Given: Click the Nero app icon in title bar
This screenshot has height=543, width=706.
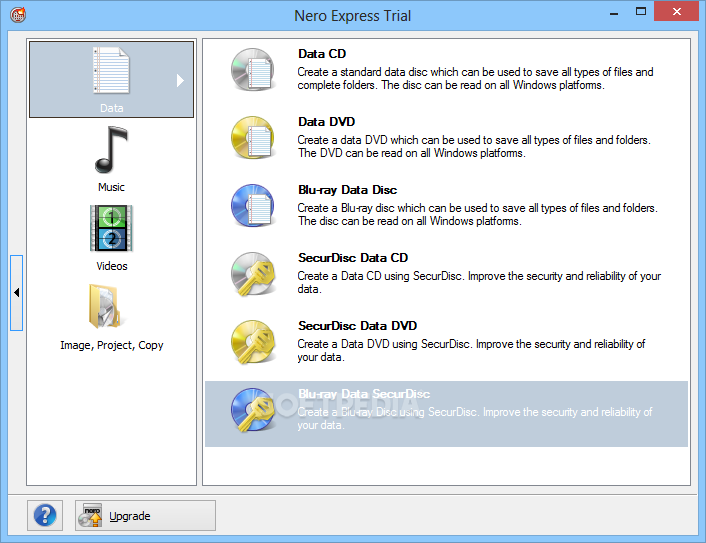Looking at the screenshot, I should click(18, 15).
